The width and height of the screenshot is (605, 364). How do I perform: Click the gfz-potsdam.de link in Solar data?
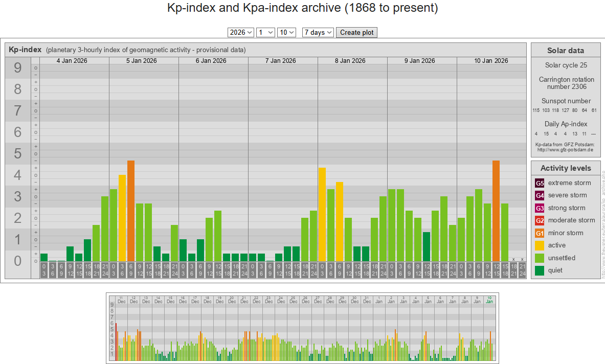(565, 150)
